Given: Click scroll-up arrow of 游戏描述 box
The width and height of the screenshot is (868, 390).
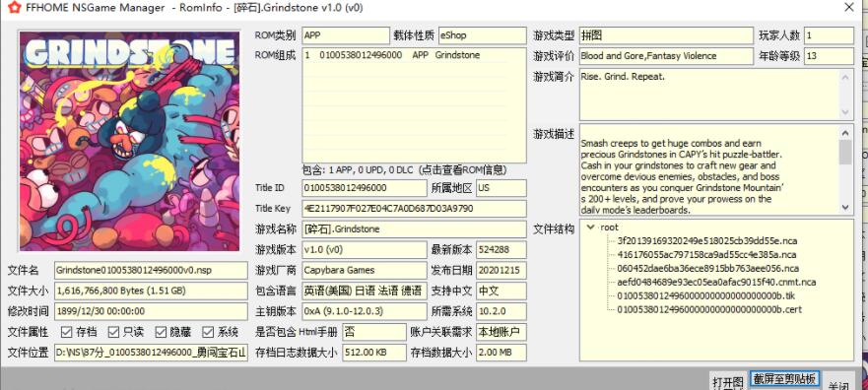Looking at the screenshot, I should [845, 133].
